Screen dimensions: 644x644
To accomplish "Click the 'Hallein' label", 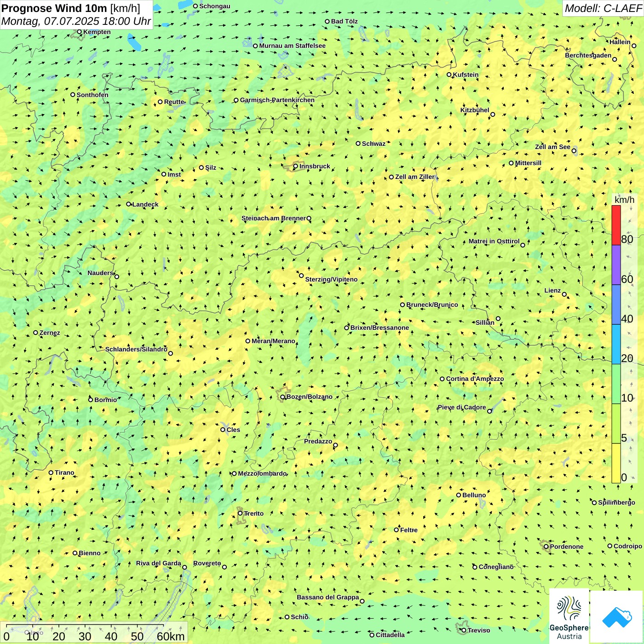I will [x=620, y=42].
